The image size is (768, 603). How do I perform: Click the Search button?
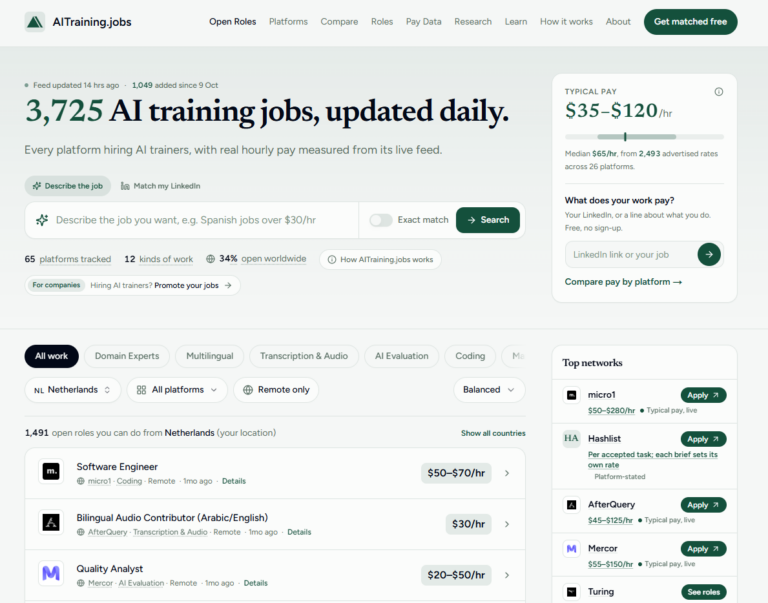pos(488,220)
